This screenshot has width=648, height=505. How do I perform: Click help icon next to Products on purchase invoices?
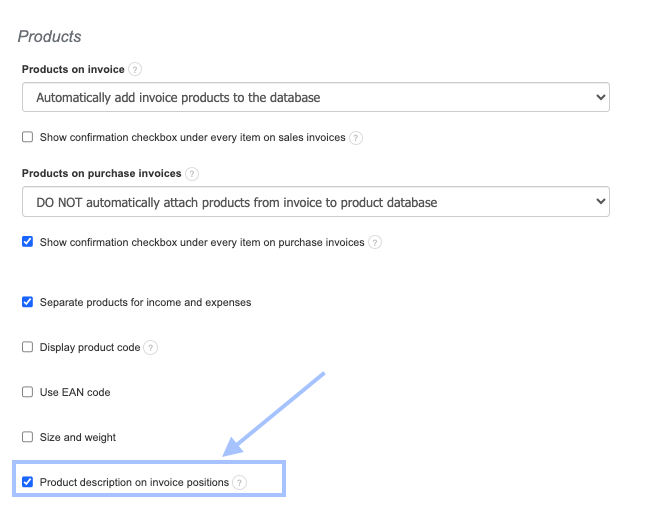pos(192,173)
